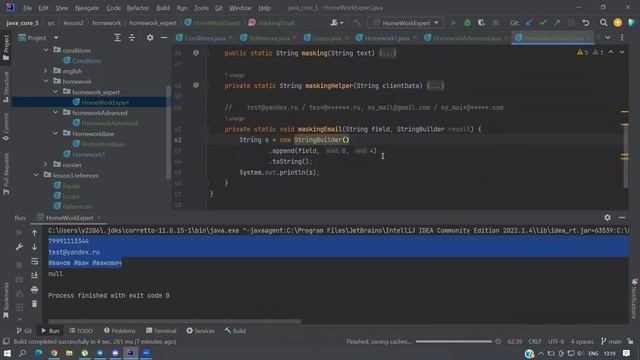Minimize the Run tool window
Viewport: 640px width, 360px height.
click(622, 218)
